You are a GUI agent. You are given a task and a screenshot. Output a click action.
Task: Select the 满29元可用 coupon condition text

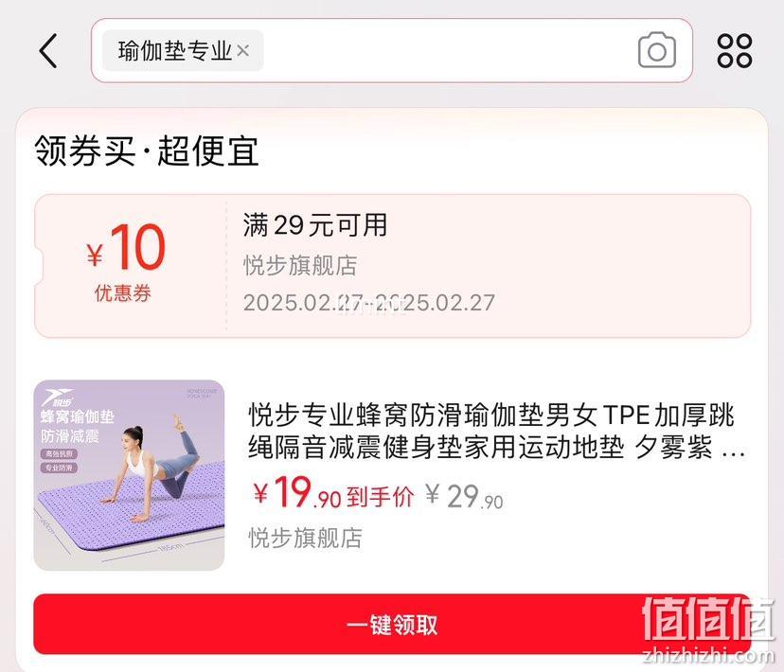(315, 225)
